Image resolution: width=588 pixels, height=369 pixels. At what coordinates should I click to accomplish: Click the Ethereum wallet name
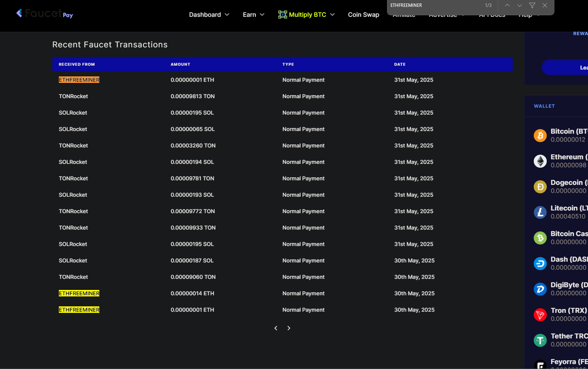point(569,157)
